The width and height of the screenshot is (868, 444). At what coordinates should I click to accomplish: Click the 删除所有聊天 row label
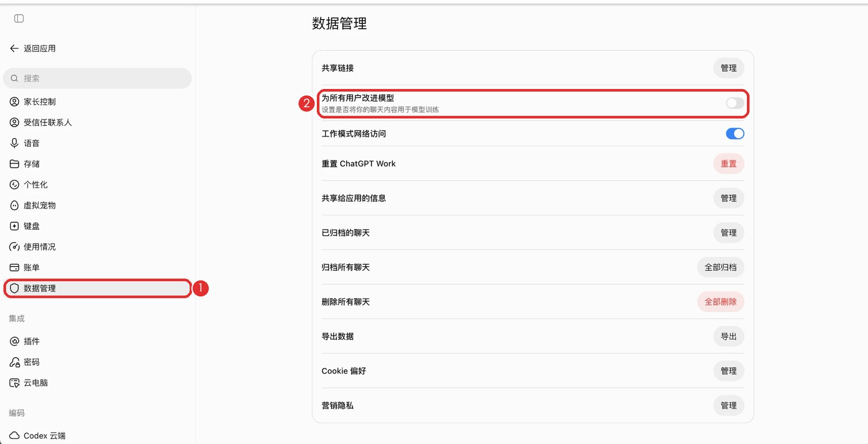click(x=346, y=302)
